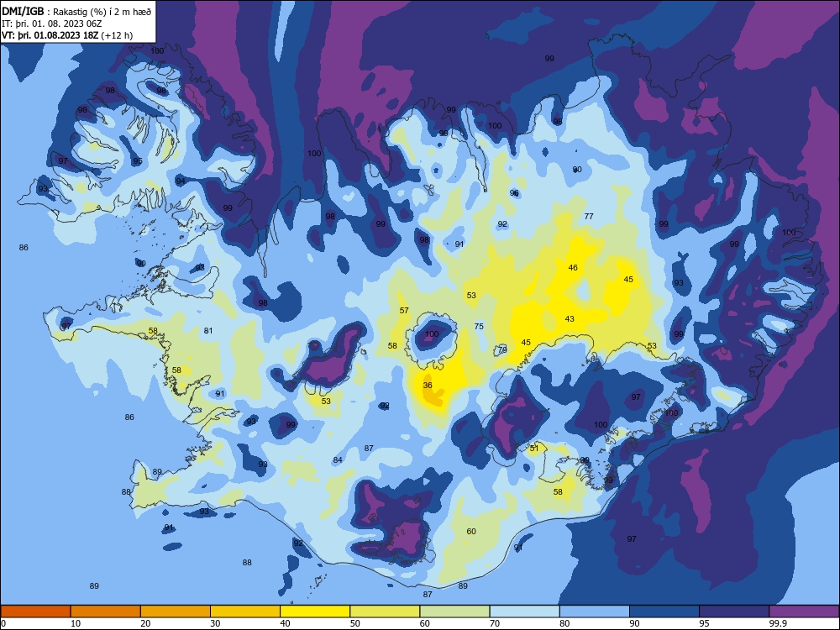Screen dimensions: 840x630
Task: Click the map value '43'
Action: [570, 318]
